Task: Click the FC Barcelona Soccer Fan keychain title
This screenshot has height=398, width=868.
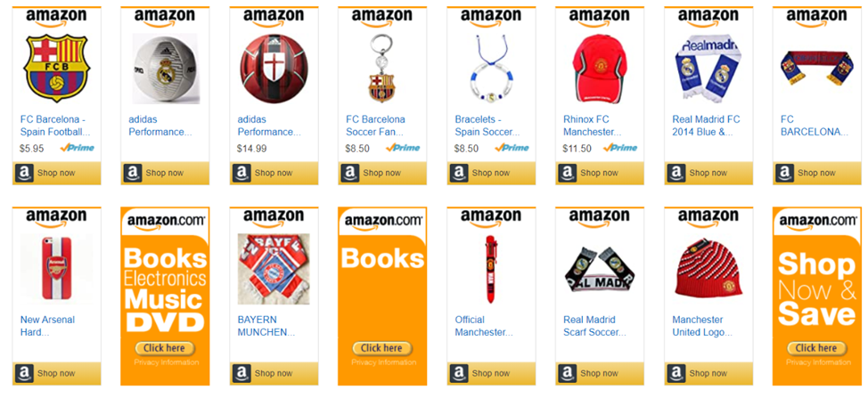Action: [x=376, y=126]
